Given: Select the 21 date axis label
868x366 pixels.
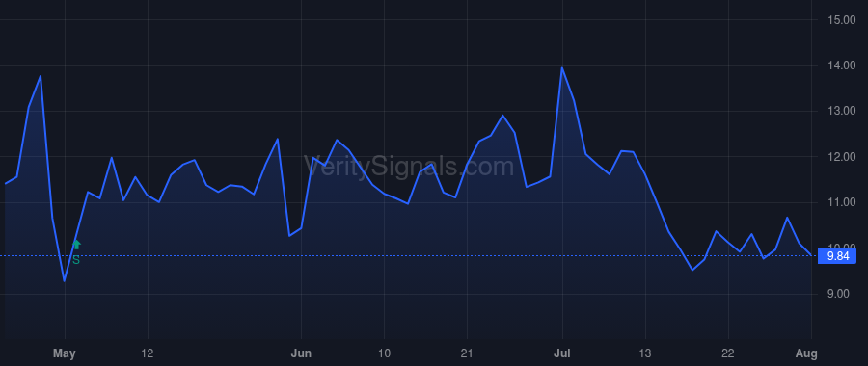Looking at the screenshot, I should [467, 353].
